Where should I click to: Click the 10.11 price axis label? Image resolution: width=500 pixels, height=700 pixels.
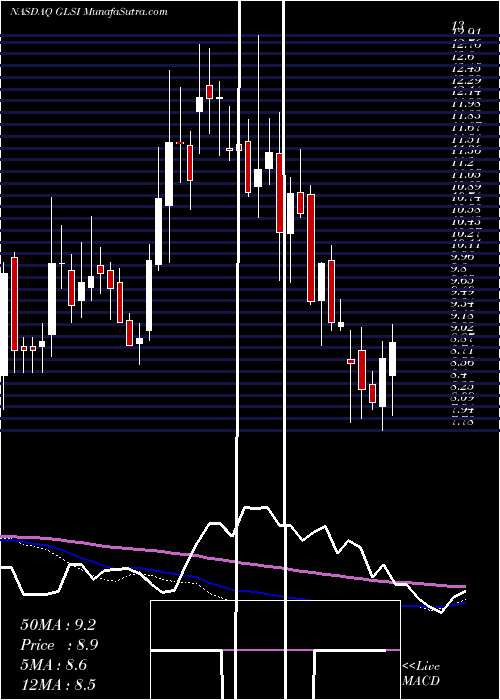(x=466, y=245)
